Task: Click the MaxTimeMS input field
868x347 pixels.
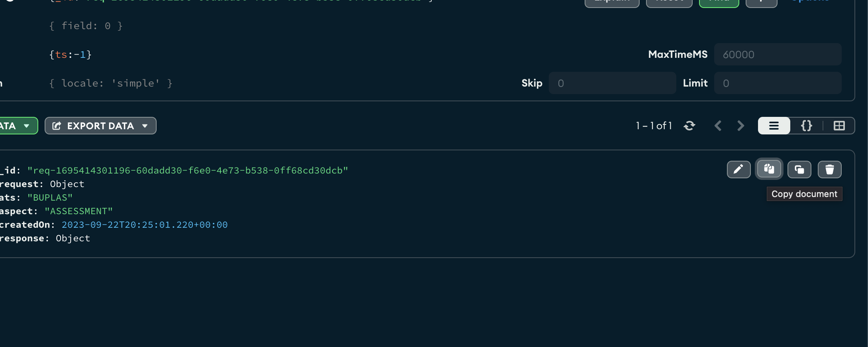Action: click(777, 55)
